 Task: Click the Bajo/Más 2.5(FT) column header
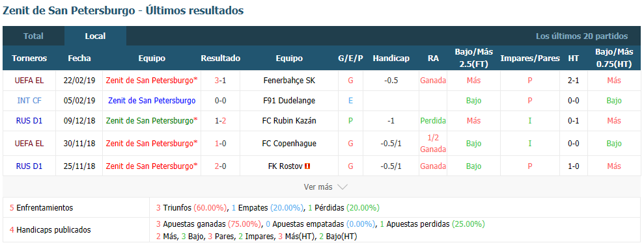click(473, 58)
